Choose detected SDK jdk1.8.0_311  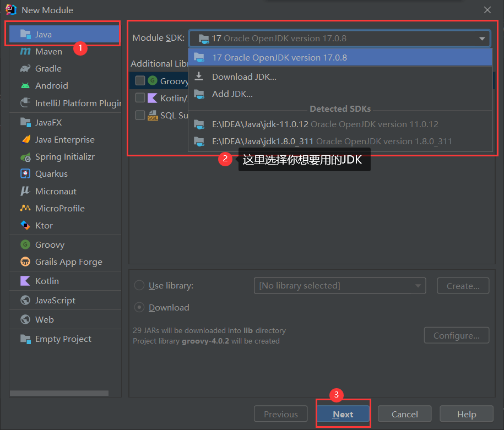(340, 141)
